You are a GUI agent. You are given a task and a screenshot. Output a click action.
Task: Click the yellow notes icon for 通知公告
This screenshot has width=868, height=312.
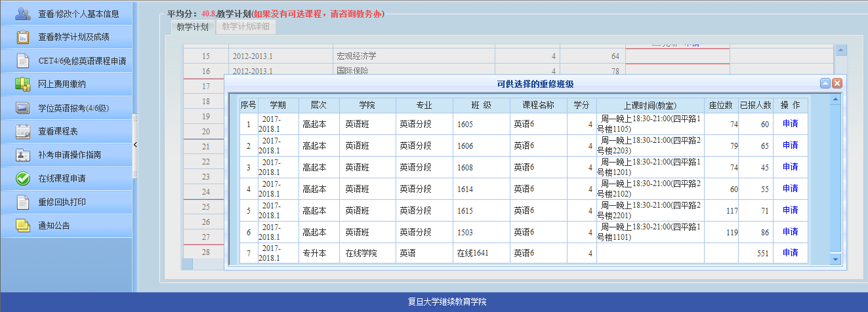coord(22,225)
